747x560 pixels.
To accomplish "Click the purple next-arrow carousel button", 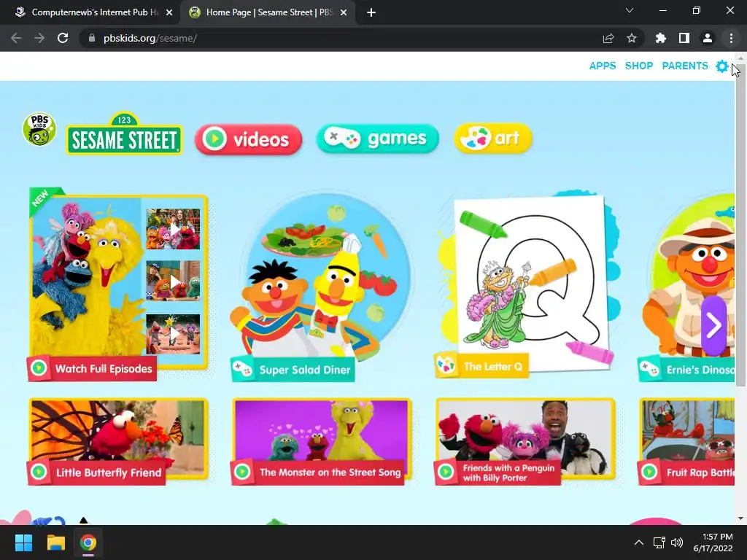I will (713, 326).
